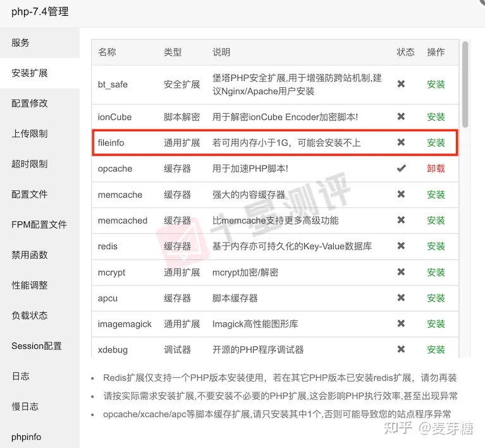Click the X status icon for redis
This screenshot has width=485, height=448.
pyautogui.click(x=401, y=246)
